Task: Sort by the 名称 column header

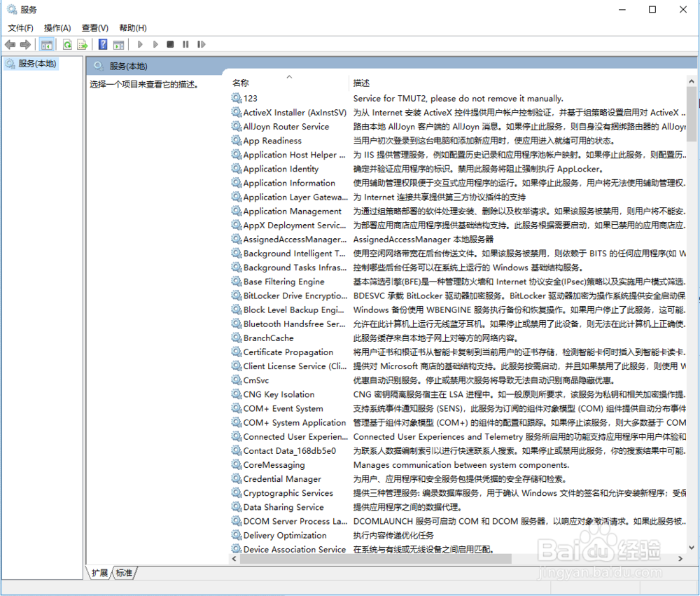Action: point(288,83)
